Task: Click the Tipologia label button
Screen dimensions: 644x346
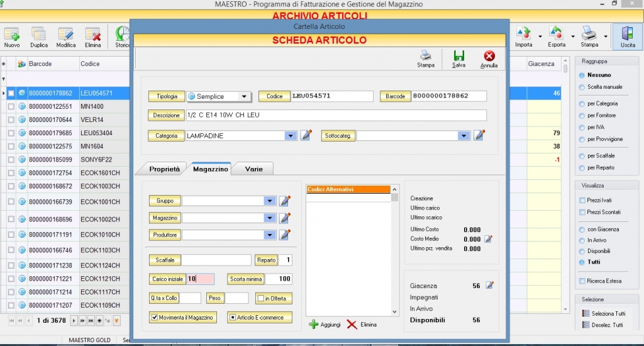Action: click(167, 96)
